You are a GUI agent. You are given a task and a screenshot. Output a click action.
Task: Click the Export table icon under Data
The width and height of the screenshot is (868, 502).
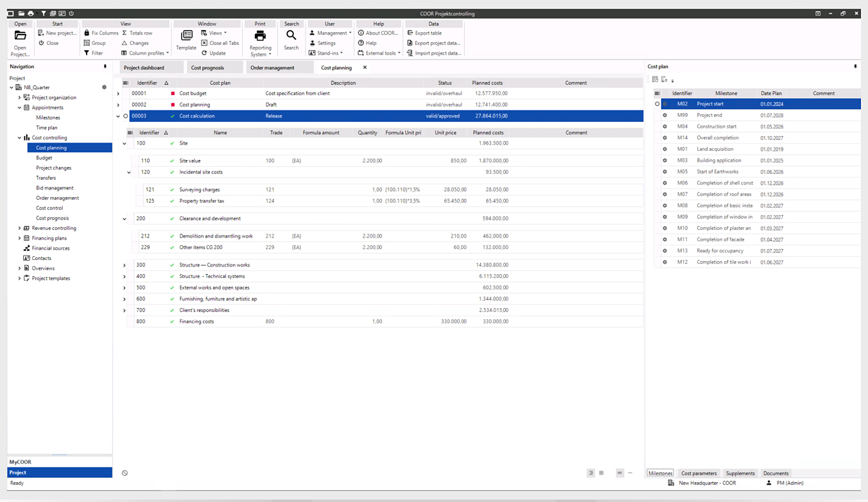(409, 33)
